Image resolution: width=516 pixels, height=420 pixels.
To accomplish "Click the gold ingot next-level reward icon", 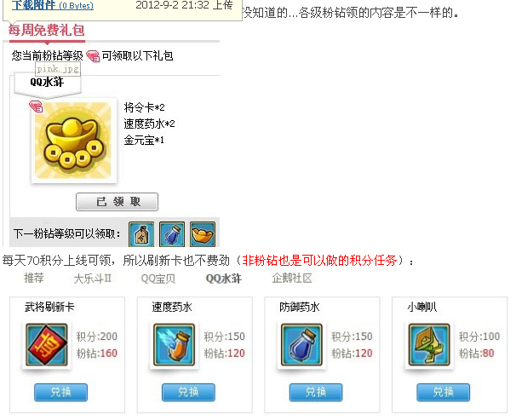I will coord(203,234).
